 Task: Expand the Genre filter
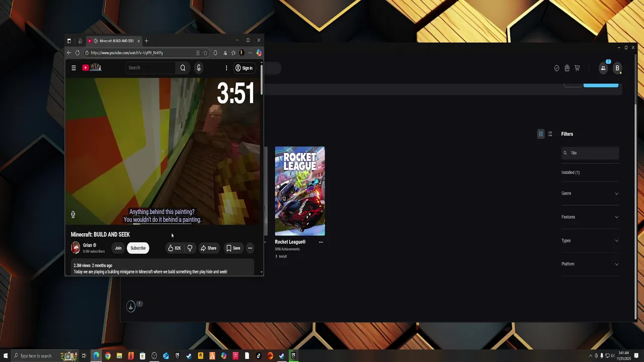(590, 194)
